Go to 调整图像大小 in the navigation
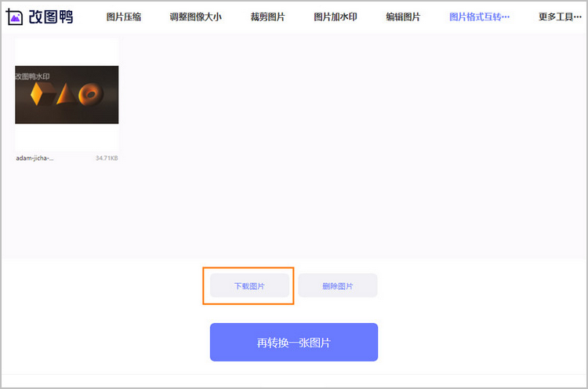Viewport: 588px width, 389px height. tap(195, 17)
